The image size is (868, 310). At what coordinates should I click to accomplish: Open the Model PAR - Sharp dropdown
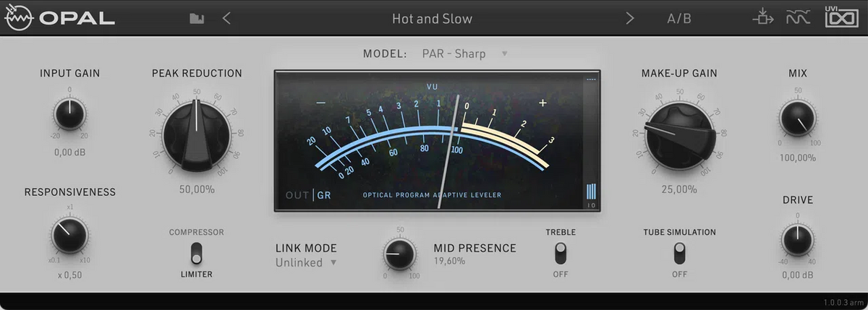pyautogui.click(x=464, y=53)
